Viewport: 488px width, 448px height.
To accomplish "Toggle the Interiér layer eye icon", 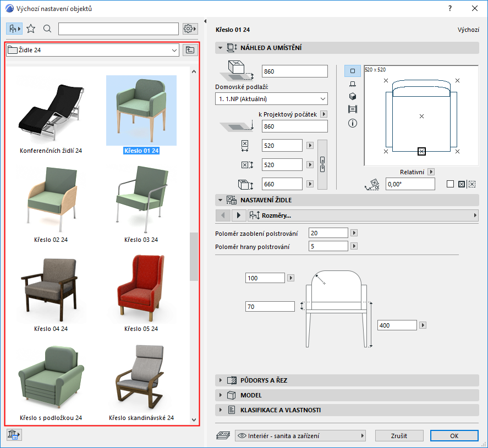I will pyautogui.click(x=241, y=436).
